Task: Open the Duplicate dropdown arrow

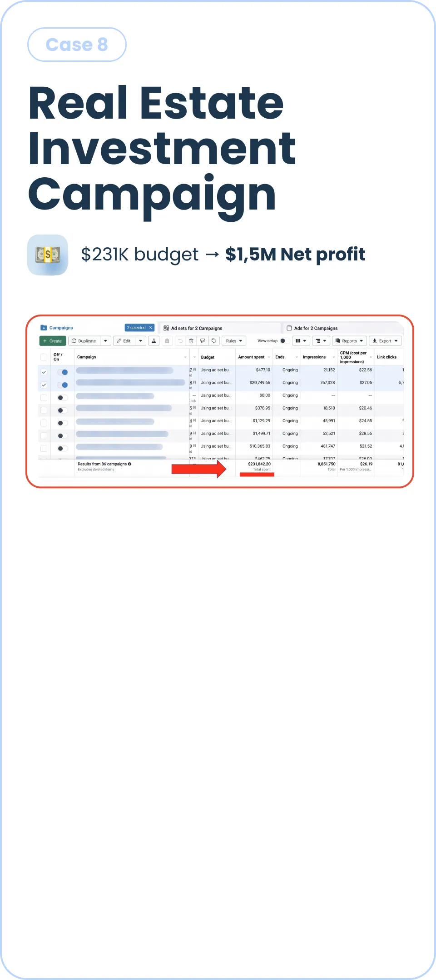Action: (105, 341)
